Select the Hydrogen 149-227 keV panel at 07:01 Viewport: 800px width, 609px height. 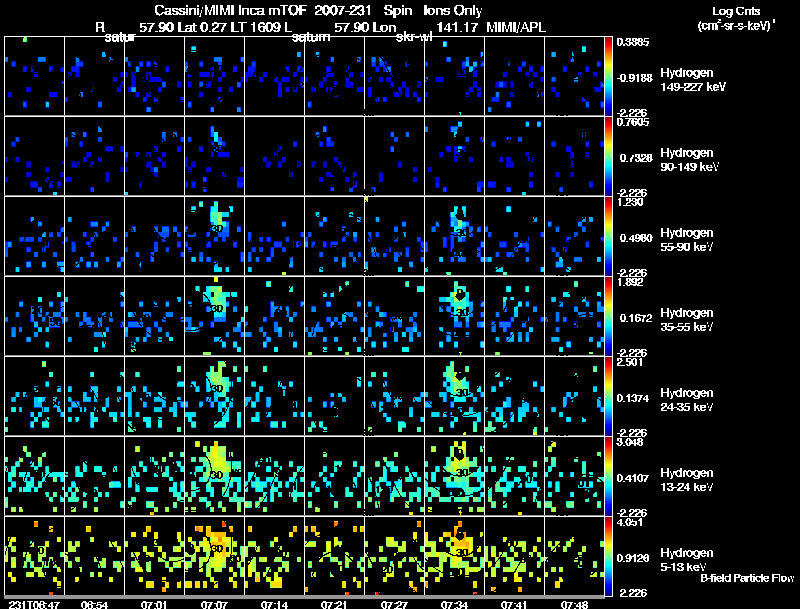point(155,76)
